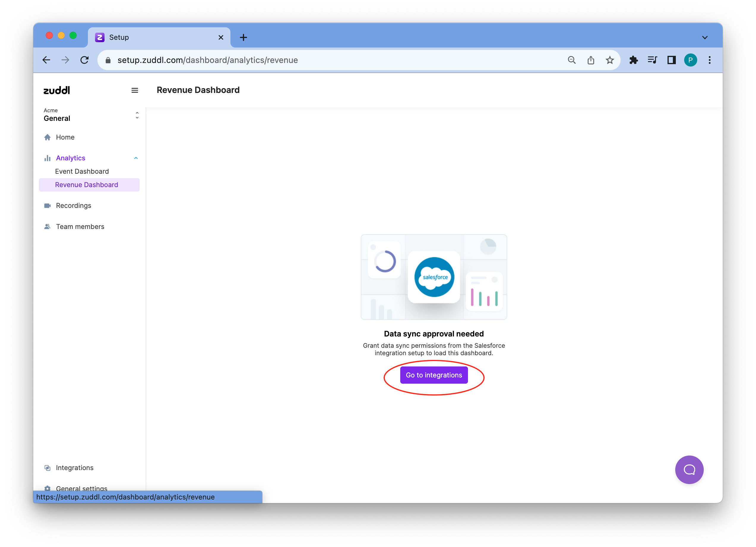This screenshot has width=756, height=547.
Task: Reload the current page
Action: [x=85, y=60]
